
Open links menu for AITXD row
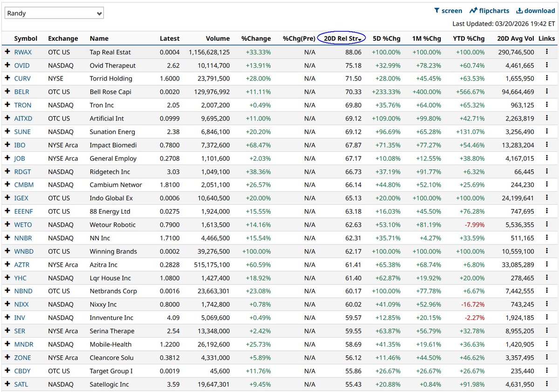click(546, 118)
